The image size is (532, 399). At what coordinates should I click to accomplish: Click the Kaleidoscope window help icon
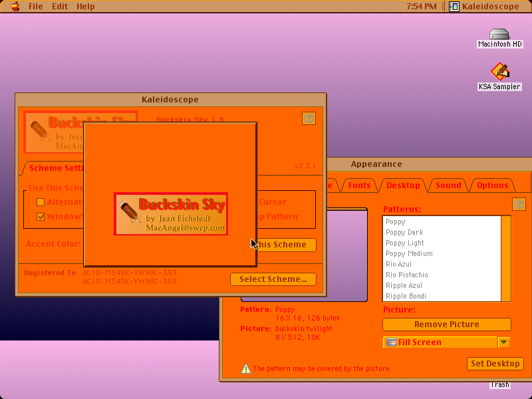309,118
